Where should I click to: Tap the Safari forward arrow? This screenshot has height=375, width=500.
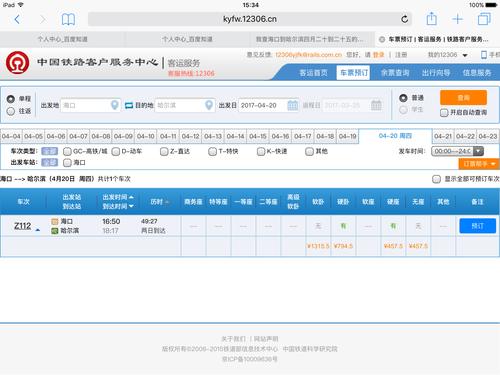click(x=43, y=19)
